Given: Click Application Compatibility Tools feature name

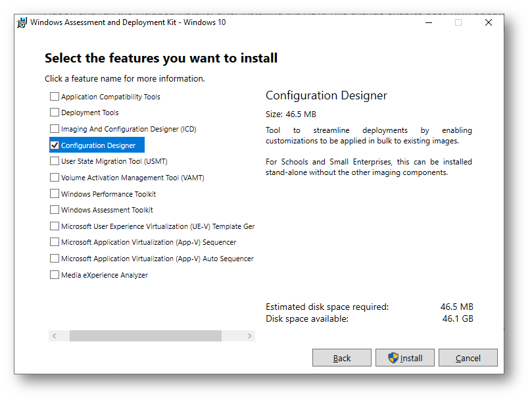Looking at the screenshot, I should point(110,97).
